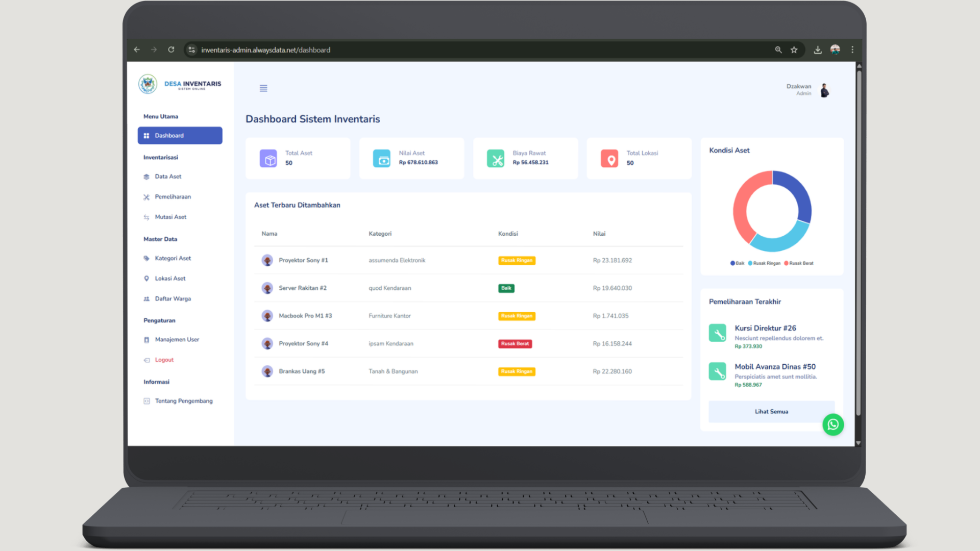The image size is (980, 551).
Task: Click the Lihat Semua button
Action: 771,412
